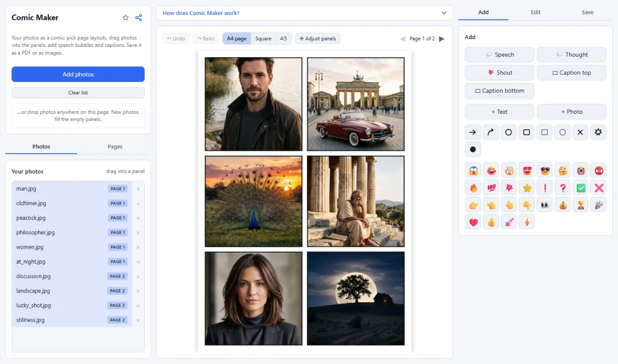618x364 pixels.
Task: Add a Speech bubble
Action: [500, 55]
